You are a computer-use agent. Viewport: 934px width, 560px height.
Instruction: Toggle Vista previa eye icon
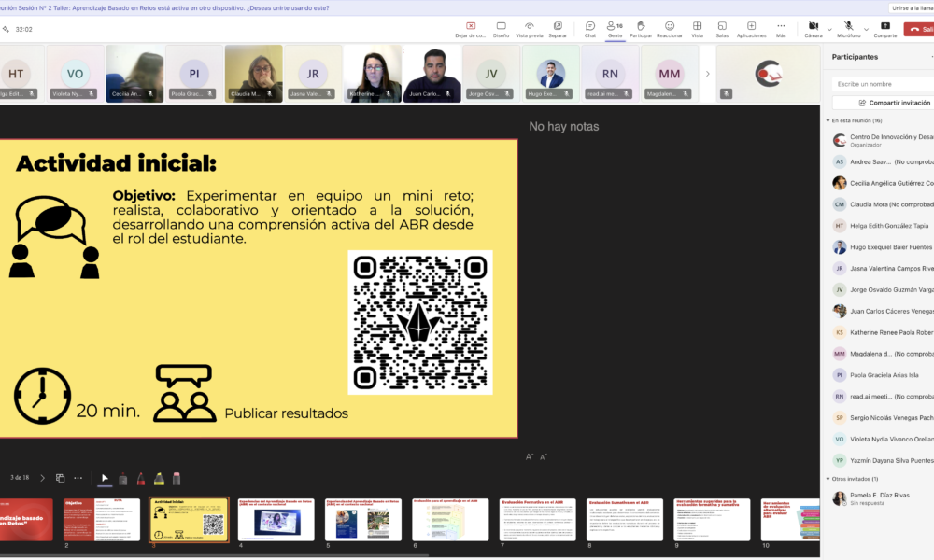point(529,25)
